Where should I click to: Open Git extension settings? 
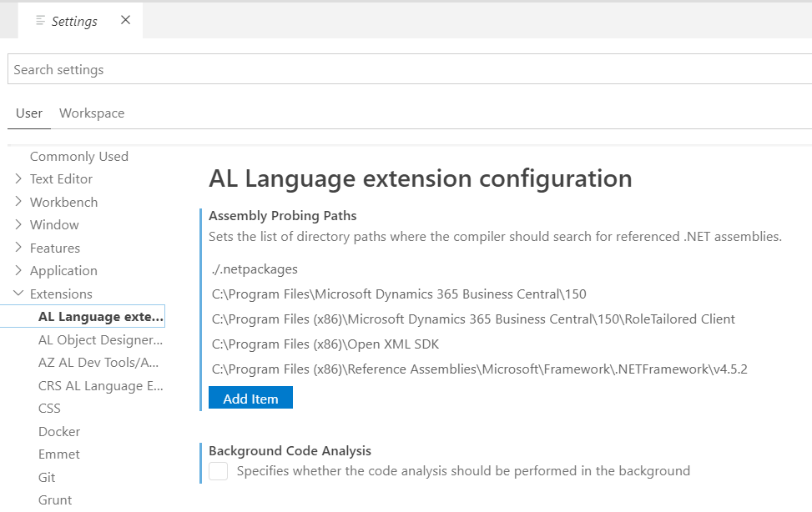click(47, 477)
